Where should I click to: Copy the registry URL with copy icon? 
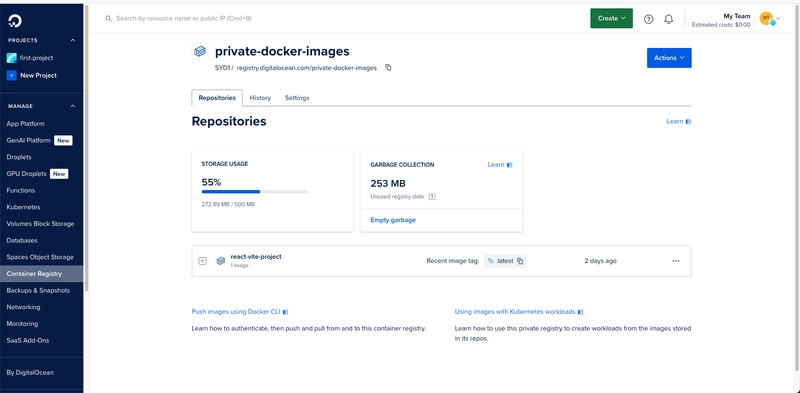388,67
